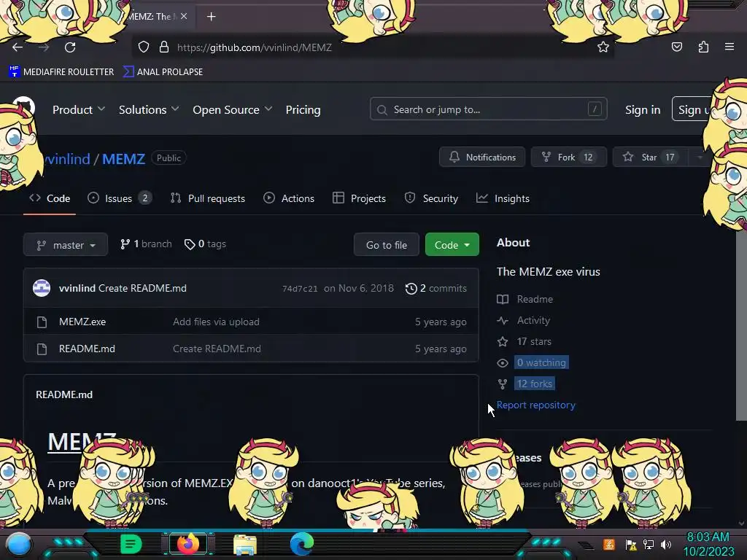Expand the Star lists dropdown arrow

700,157
